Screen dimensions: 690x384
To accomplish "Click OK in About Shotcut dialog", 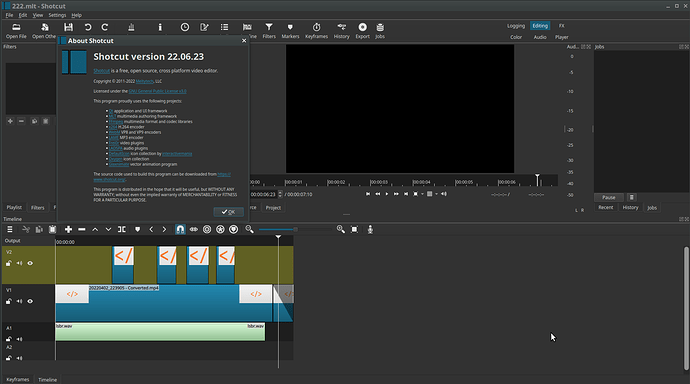I will pos(228,212).
